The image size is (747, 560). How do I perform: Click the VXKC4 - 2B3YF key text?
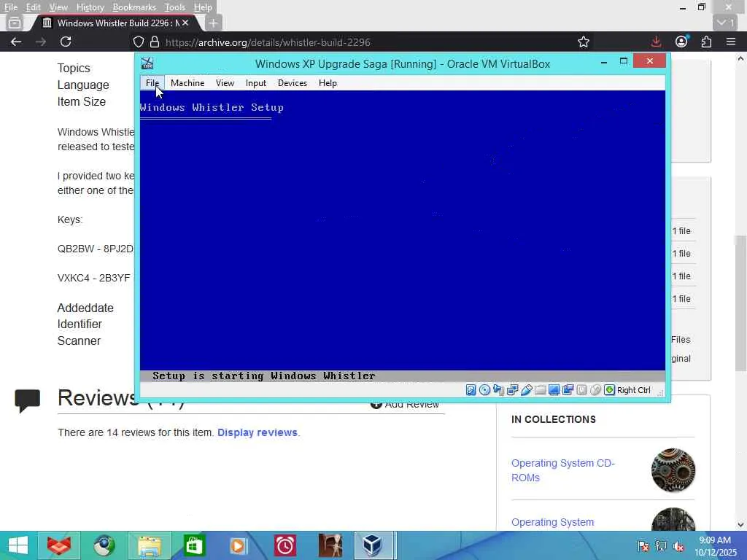click(94, 278)
